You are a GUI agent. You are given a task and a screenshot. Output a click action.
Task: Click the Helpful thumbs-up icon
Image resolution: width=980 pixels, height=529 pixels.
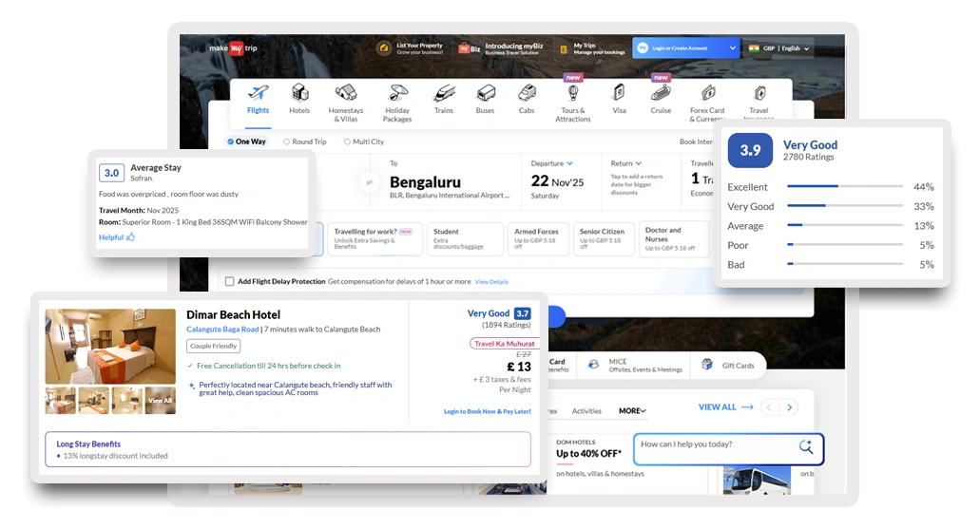pyautogui.click(x=130, y=237)
